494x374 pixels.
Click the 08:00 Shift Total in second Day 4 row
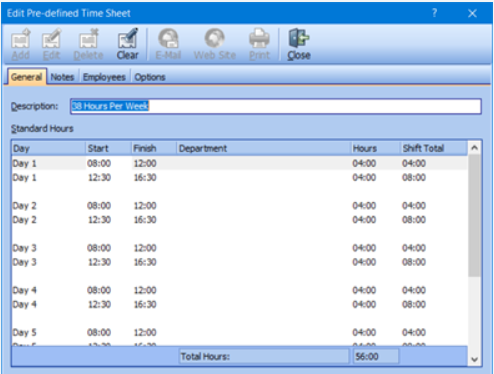click(x=414, y=304)
